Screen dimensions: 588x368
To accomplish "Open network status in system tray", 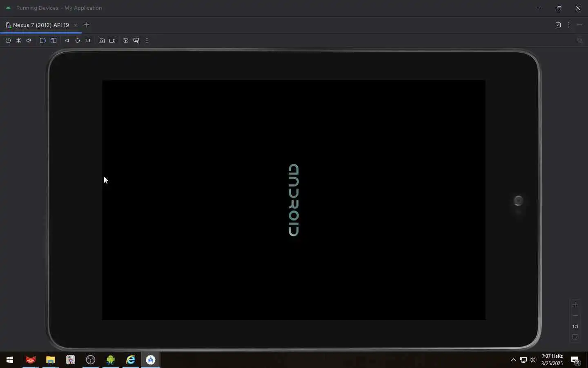I will [x=523, y=360].
